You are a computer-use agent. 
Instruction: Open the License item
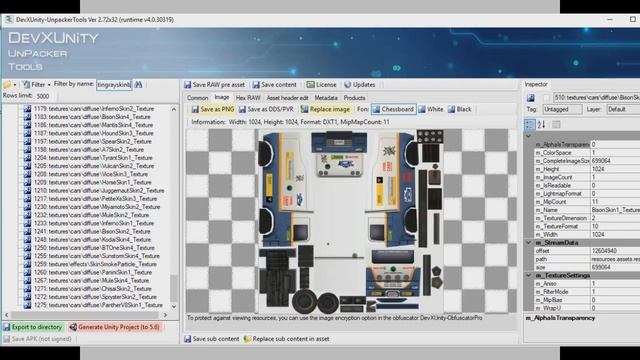click(x=322, y=85)
